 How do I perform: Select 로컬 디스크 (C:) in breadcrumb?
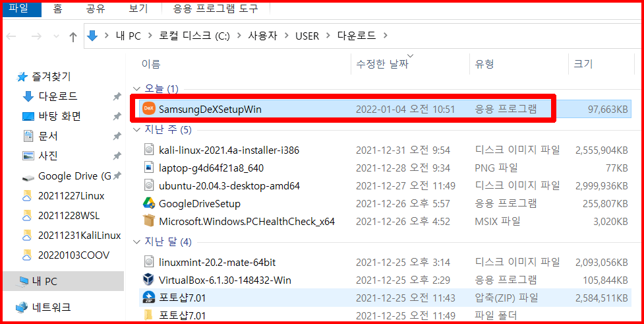(x=194, y=36)
